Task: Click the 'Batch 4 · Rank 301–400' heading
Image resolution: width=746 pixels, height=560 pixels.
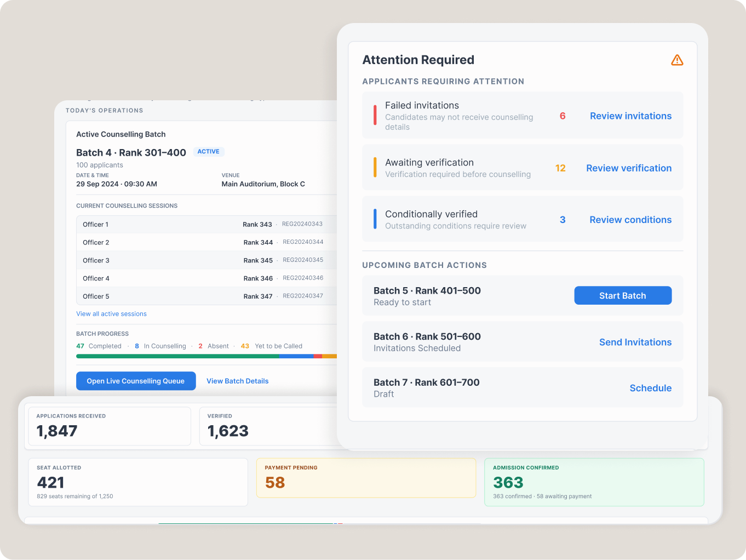Action: click(131, 152)
